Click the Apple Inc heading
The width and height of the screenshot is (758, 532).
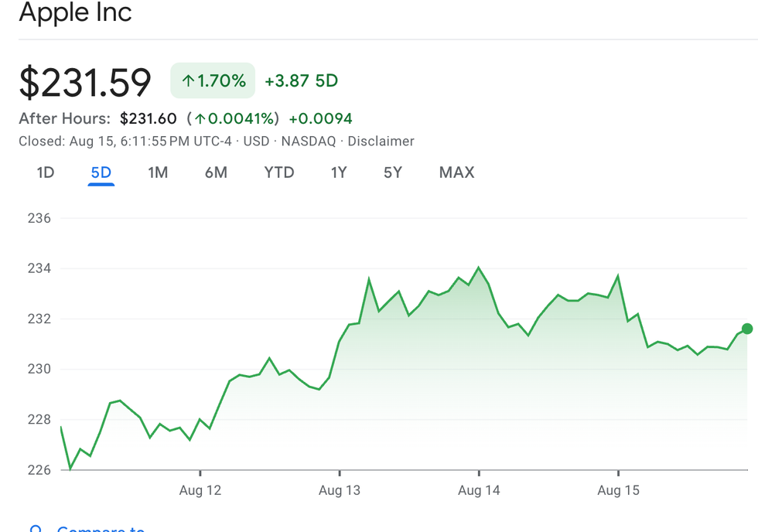tap(75, 13)
